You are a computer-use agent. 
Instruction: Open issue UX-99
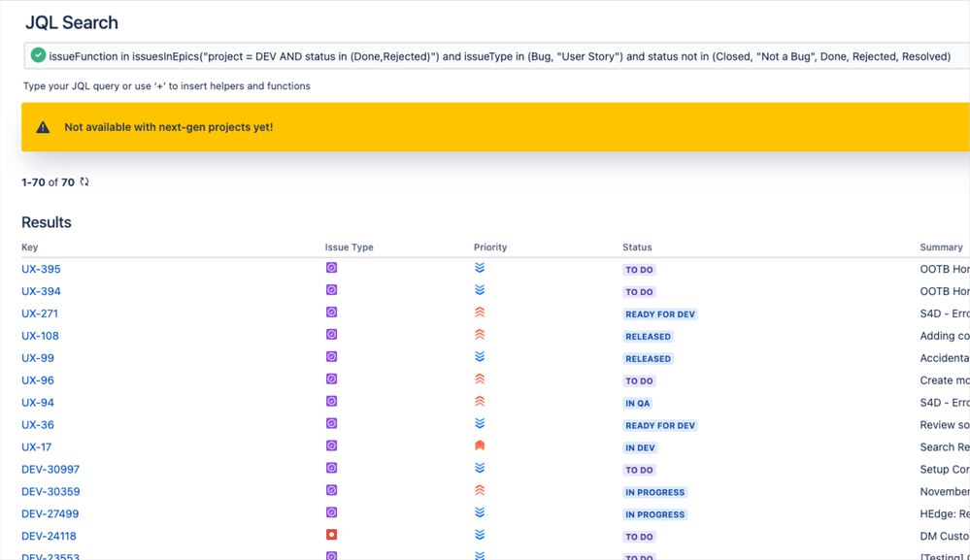38,358
